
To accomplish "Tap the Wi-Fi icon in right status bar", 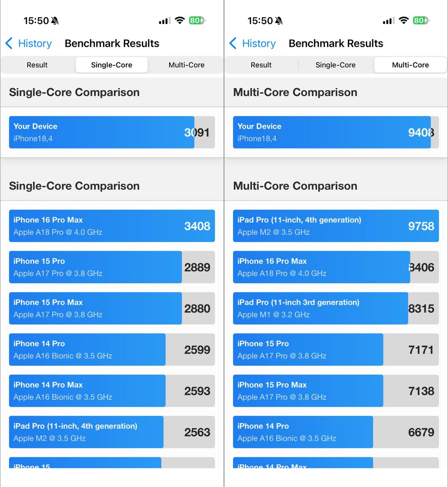I will point(404,21).
